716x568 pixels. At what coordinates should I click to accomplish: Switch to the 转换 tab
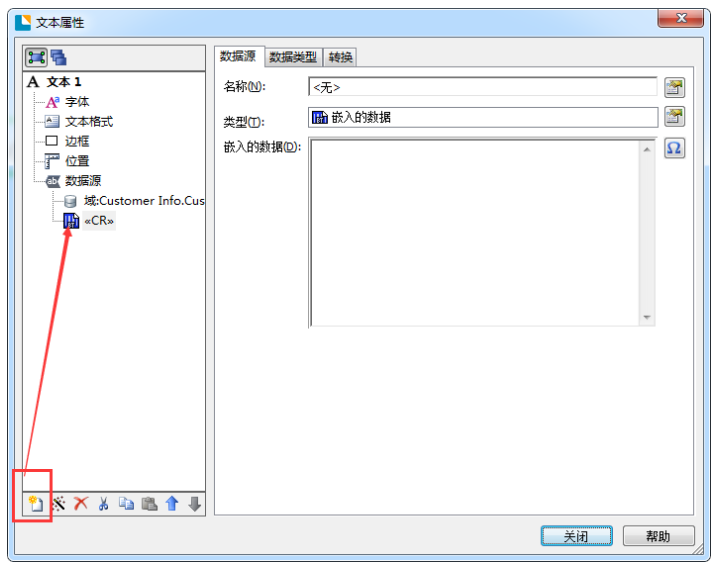coord(340,57)
